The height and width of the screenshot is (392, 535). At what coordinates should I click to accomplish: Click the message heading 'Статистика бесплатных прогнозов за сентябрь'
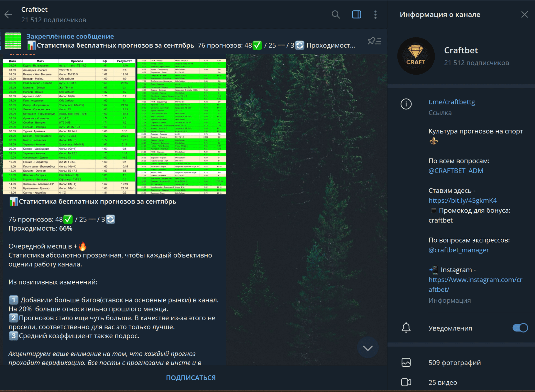point(97,201)
